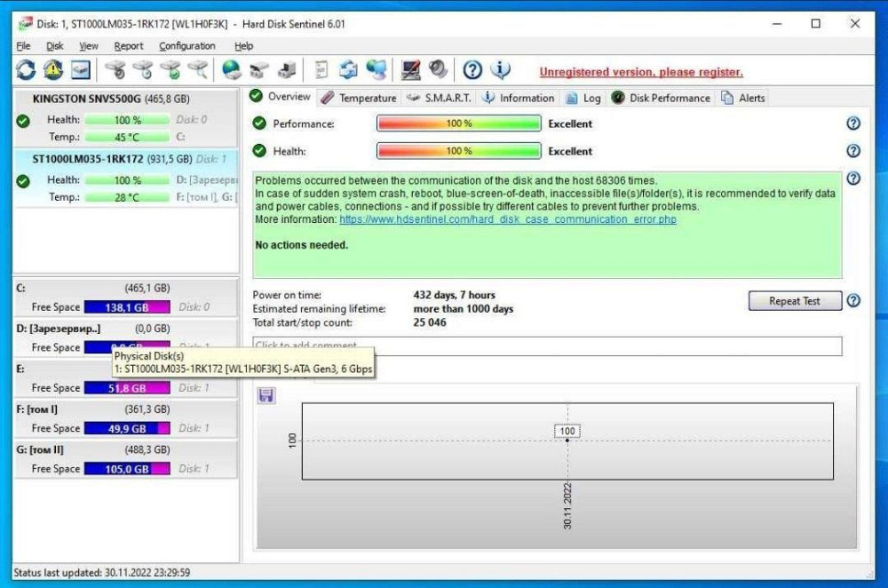888x588 pixels.
Task: Click the info 'i' toolbar icon
Action: 500,69
